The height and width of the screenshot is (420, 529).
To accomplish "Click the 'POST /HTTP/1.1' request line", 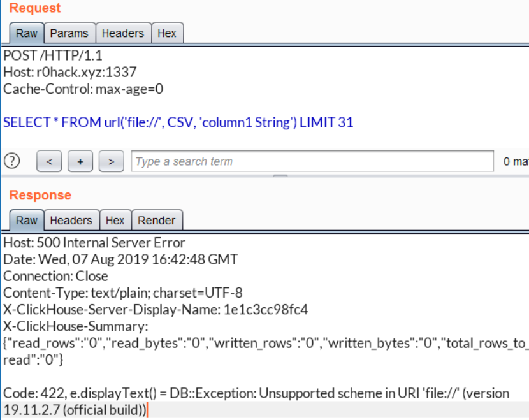I will [x=53, y=55].
